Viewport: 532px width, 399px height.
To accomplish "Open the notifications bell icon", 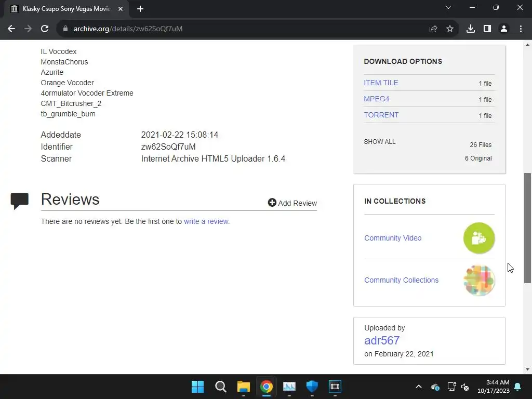I will coord(518,387).
